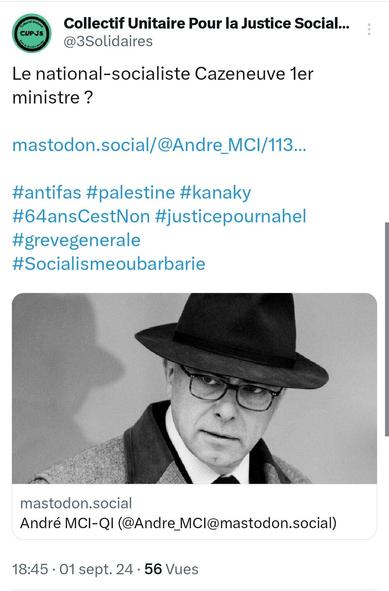
Task: Open Collectif Unitaire Pour la Justice Social profile name
Action: tap(206, 23)
